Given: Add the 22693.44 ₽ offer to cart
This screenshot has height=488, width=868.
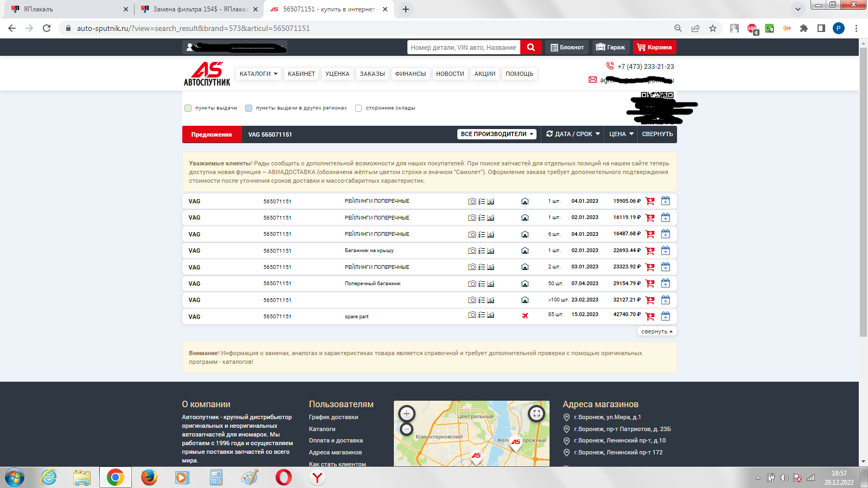Looking at the screenshot, I should [x=650, y=251].
